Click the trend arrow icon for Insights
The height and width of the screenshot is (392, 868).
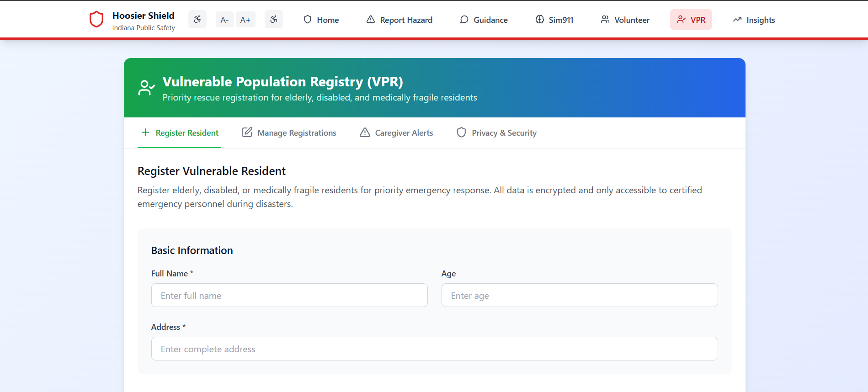pos(737,20)
